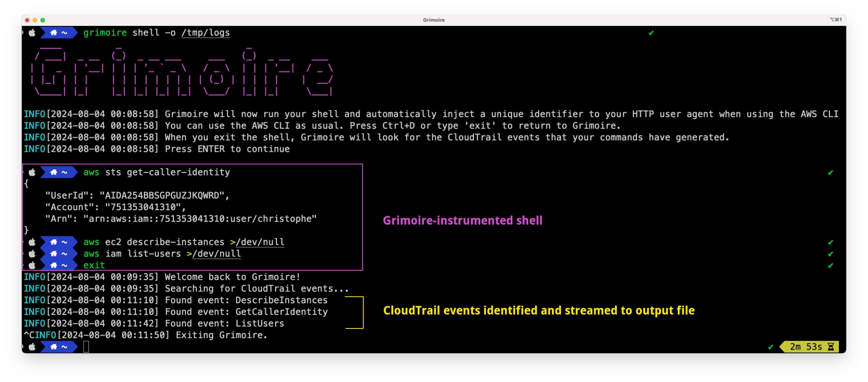
Task: Click the home icon on the final empty prompt
Action: point(54,347)
